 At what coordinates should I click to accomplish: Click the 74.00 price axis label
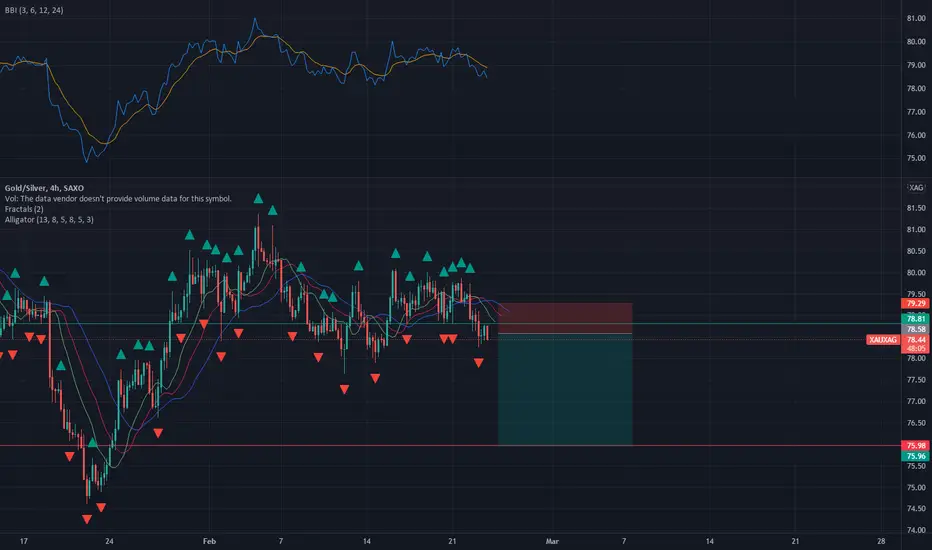(x=916, y=530)
